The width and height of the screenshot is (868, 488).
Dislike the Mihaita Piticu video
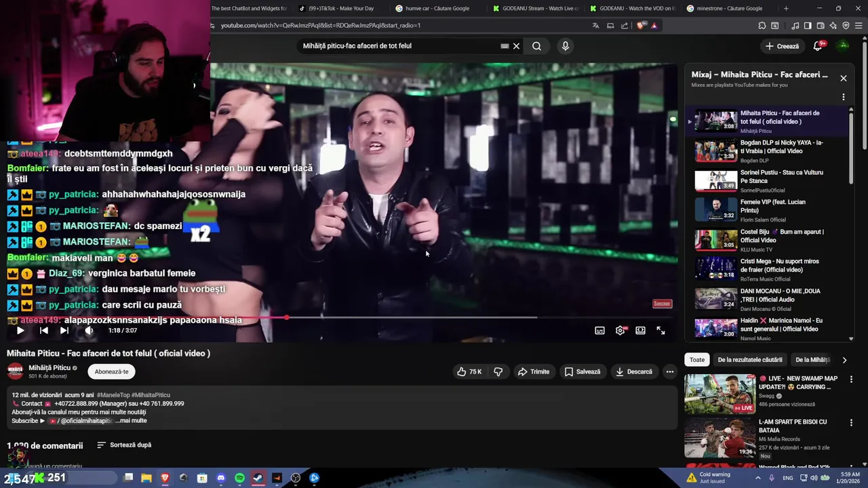point(498,371)
